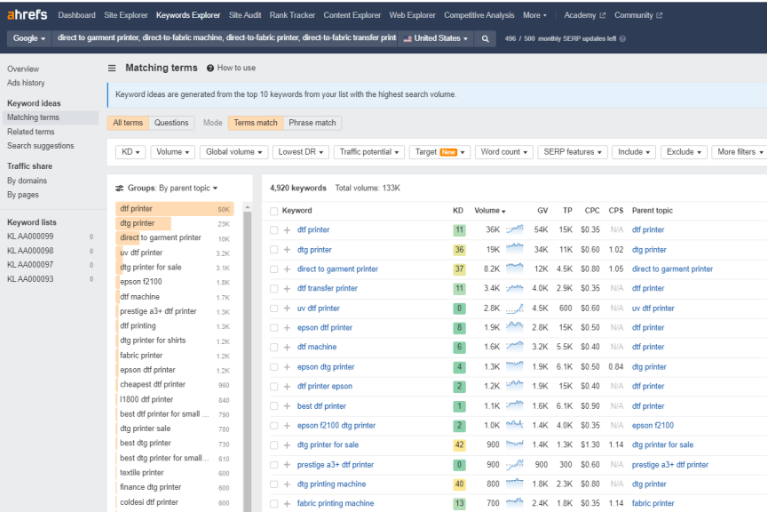
Task: Click the trend chart for dtg printer
Action: coord(515,249)
